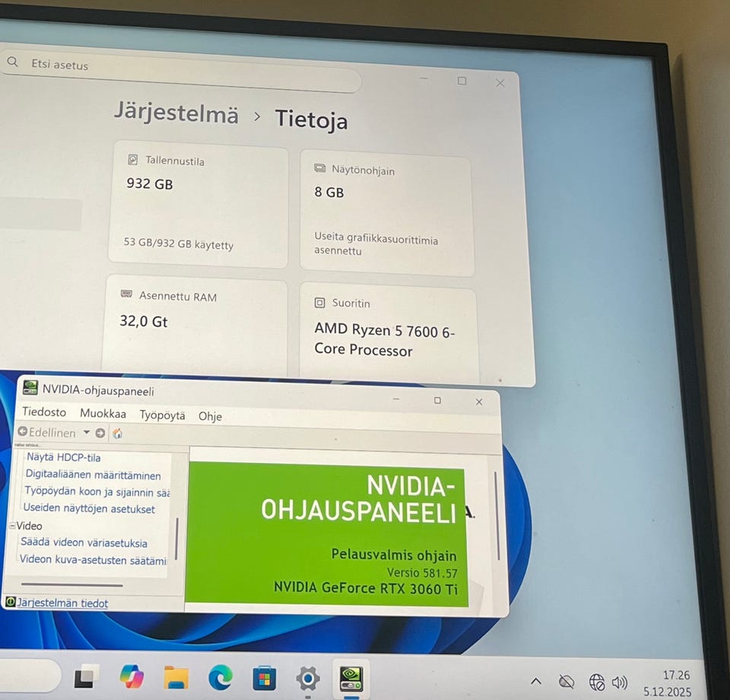The width and height of the screenshot is (730, 700).
Task: Launch Copilot from the taskbar
Action: 132,676
